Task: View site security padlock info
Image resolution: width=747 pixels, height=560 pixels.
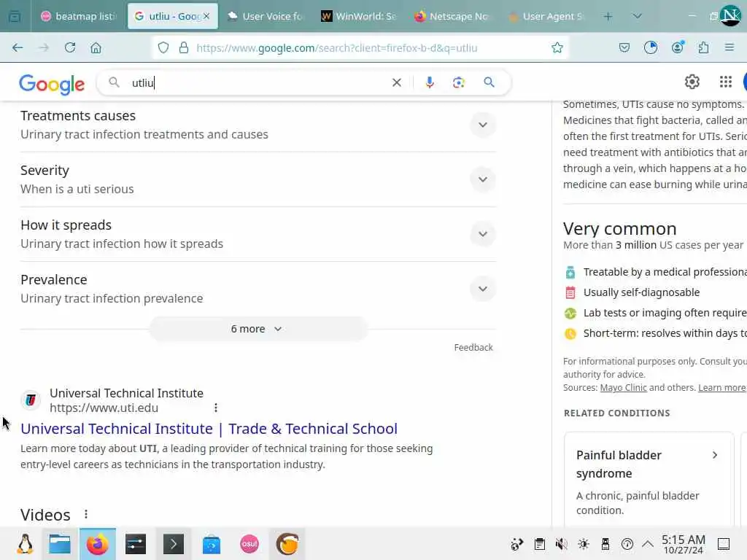Action: coord(183,47)
